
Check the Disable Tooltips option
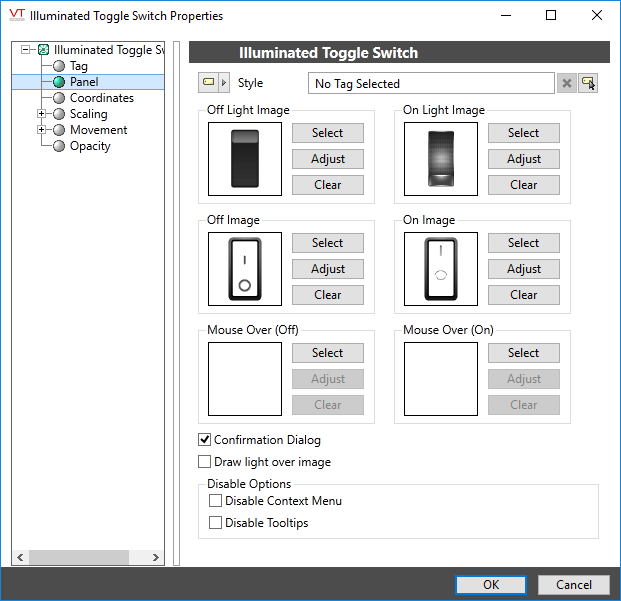click(x=215, y=523)
